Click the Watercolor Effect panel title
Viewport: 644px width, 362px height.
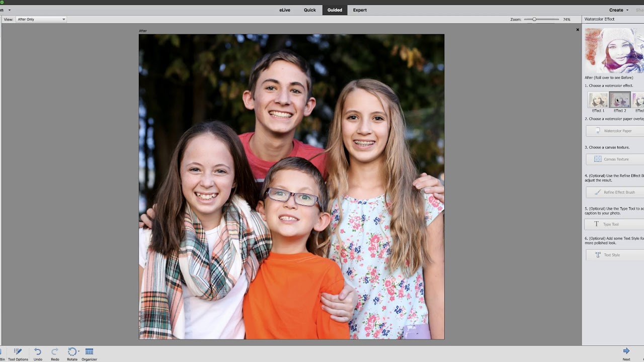(x=599, y=19)
